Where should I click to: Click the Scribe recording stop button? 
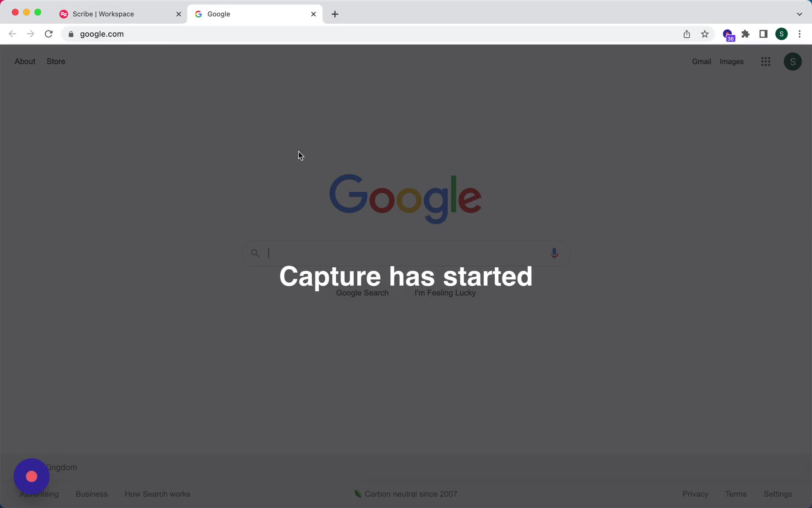tap(32, 476)
